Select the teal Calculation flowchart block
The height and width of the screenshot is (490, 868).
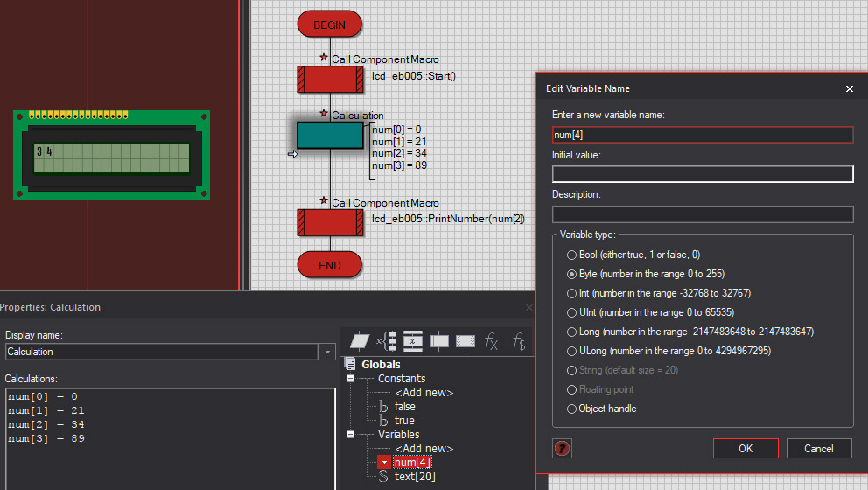tap(330, 136)
